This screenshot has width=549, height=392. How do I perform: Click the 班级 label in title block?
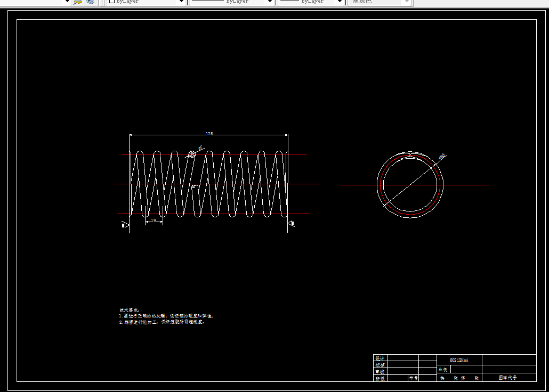(x=380, y=378)
